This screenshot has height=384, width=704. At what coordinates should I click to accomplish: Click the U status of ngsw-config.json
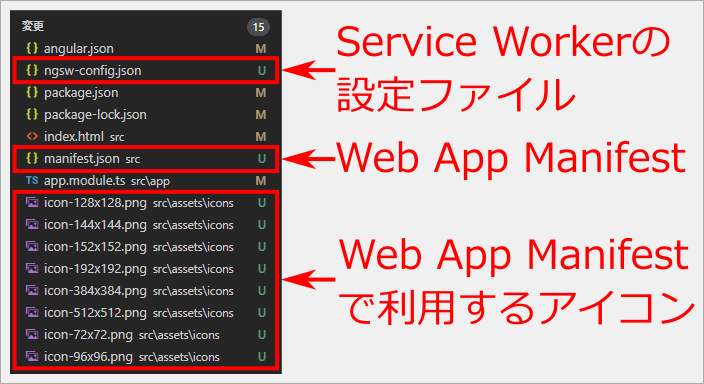[262, 71]
